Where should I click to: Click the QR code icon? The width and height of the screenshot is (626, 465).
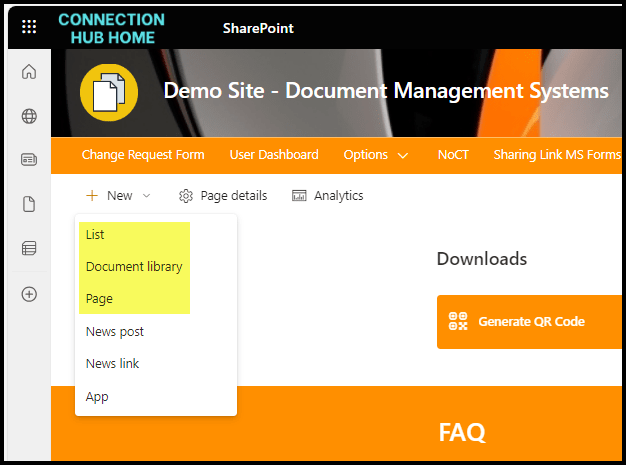click(458, 322)
